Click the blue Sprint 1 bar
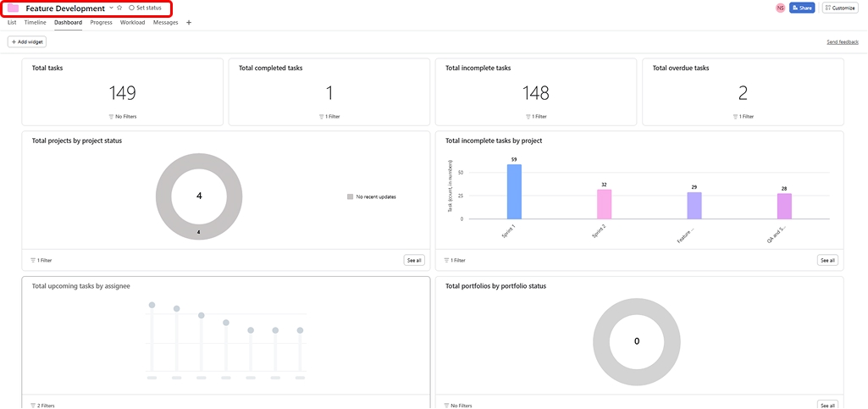Image resolution: width=868 pixels, height=409 pixels. click(514, 191)
